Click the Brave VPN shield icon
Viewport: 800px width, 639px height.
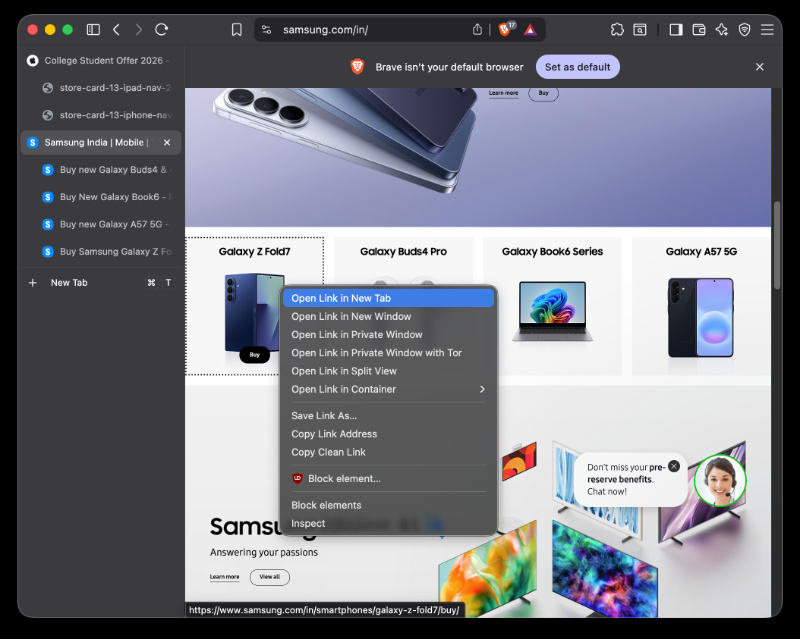click(x=744, y=30)
